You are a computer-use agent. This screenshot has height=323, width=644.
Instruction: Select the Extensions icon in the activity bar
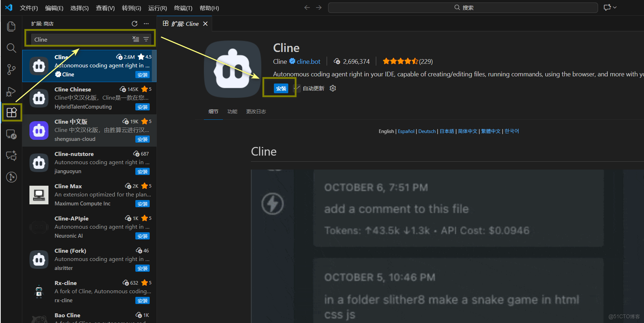click(x=11, y=113)
